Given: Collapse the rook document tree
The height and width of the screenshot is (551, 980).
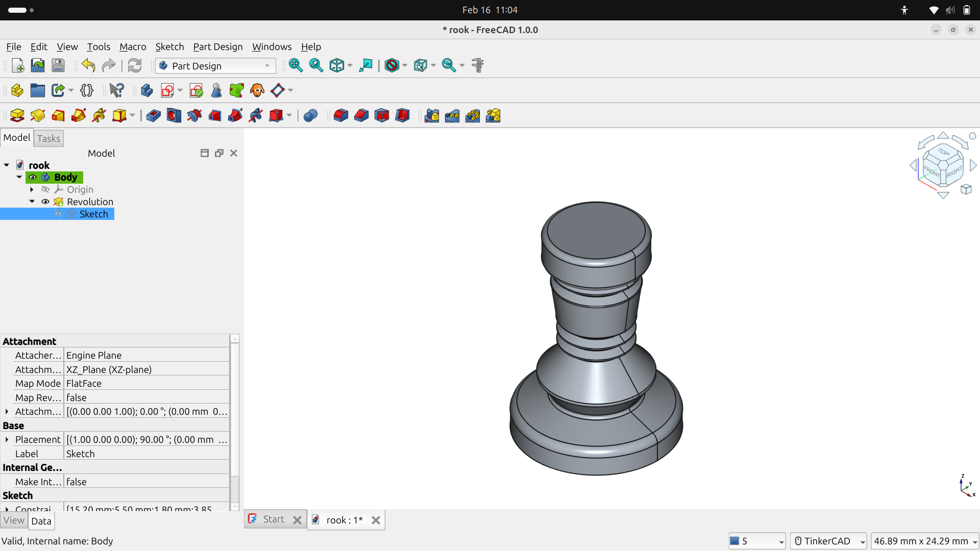Looking at the screenshot, I should (7, 165).
